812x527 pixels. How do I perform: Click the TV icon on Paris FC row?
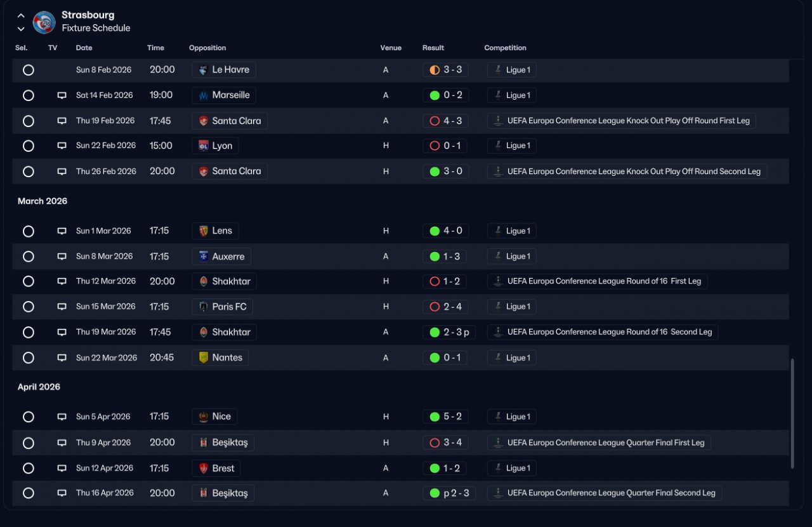(x=62, y=307)
